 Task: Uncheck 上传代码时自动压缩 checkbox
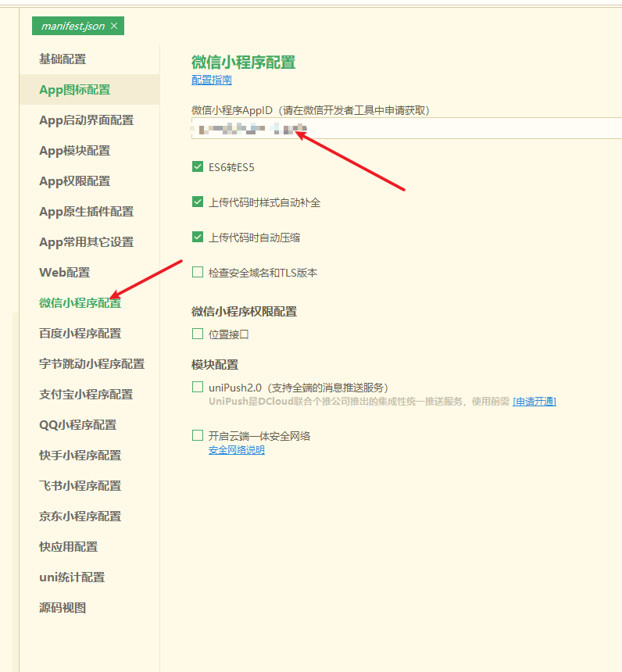pyautogui.click(x=198, y=237)
